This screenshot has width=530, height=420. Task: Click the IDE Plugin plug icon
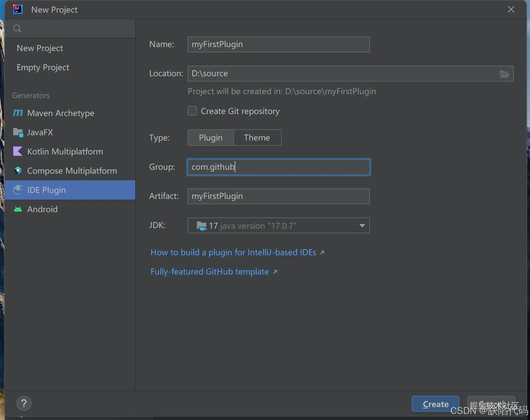[18, 190]
